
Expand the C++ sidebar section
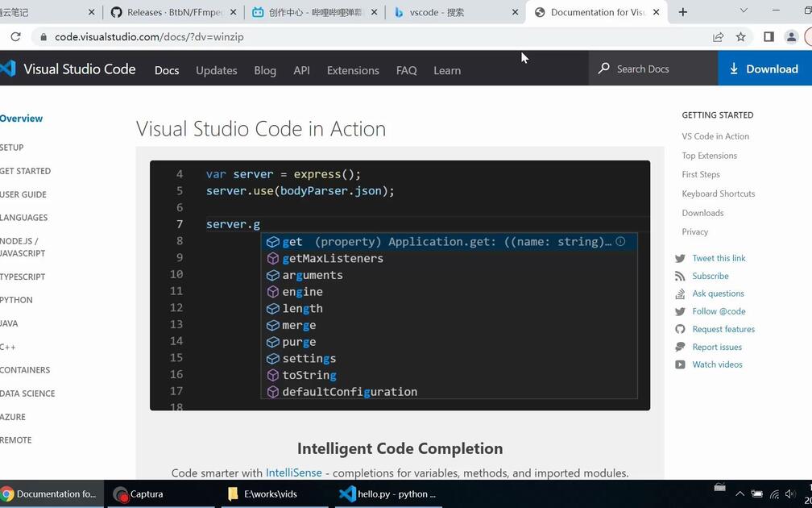(8, 347)
